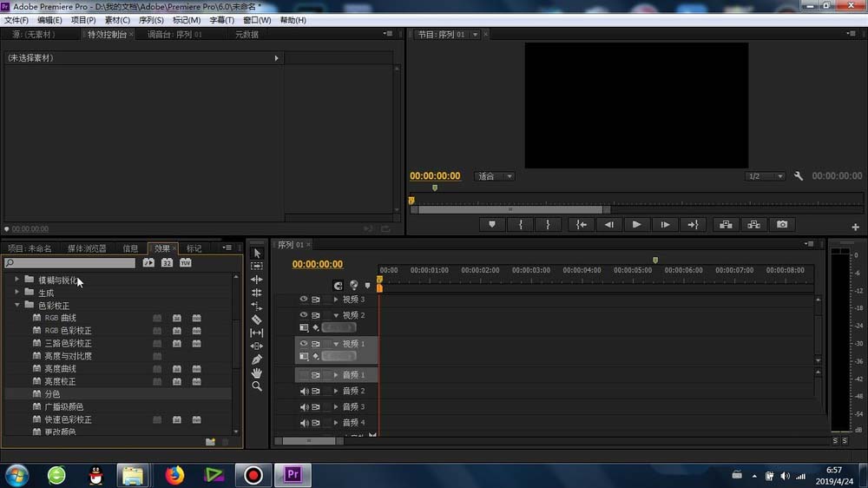Open the 序列(S) menu
Image resolution: width=868 pixels, height=488 pixels.
pyautogui.click(x=151, y=20)
